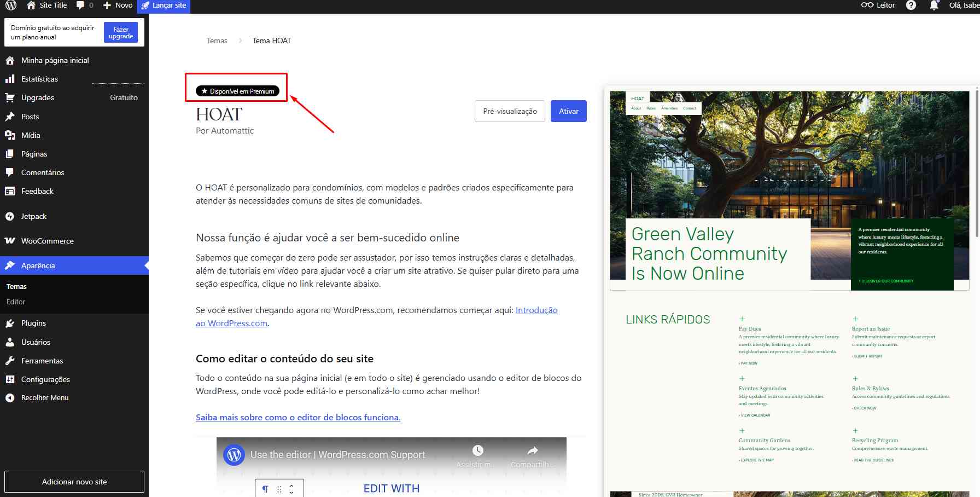Open Feedback form icon
This screenshot has width=980, height=497.
(10, 191)
